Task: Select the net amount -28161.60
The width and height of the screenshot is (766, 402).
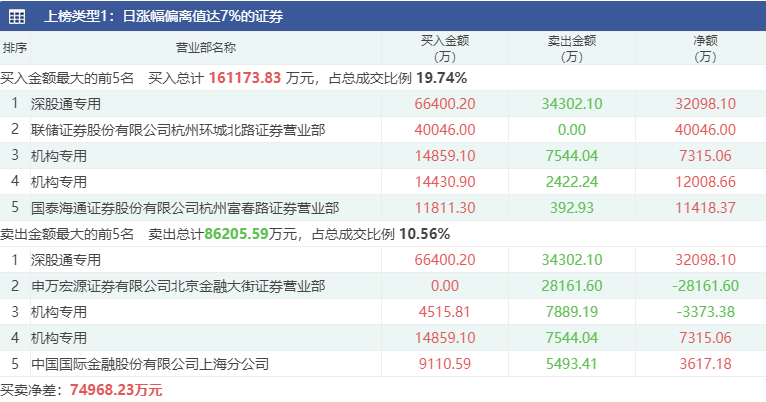Action: pos(705,286)
